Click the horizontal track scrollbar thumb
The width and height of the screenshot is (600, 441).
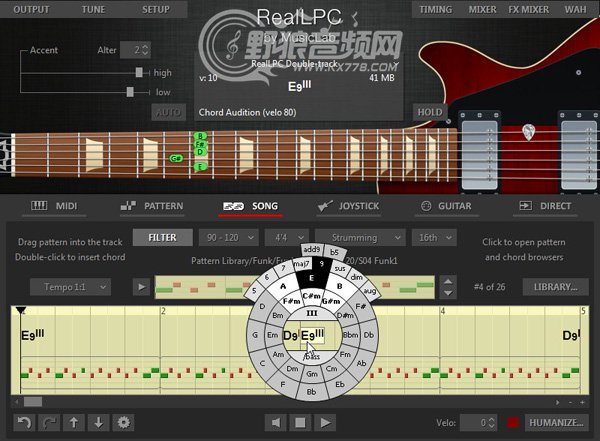pos(33,402)
